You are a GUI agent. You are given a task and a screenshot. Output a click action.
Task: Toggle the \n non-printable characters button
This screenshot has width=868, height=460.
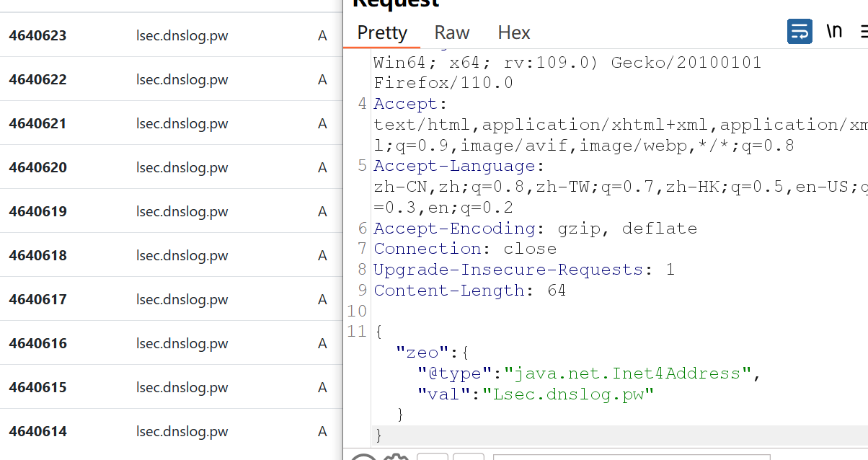(834, 32)
